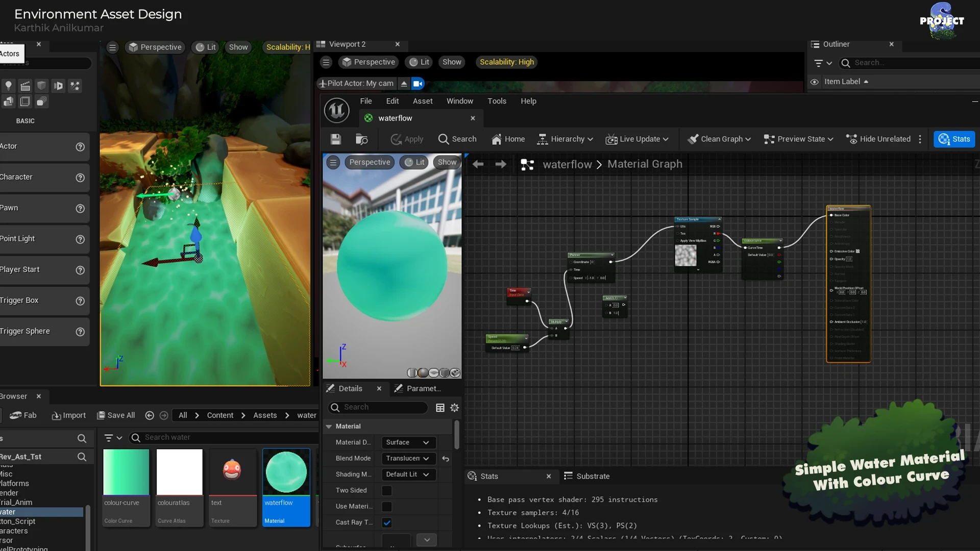Open the Asset menu
The image size is (980, 551).
423,101
